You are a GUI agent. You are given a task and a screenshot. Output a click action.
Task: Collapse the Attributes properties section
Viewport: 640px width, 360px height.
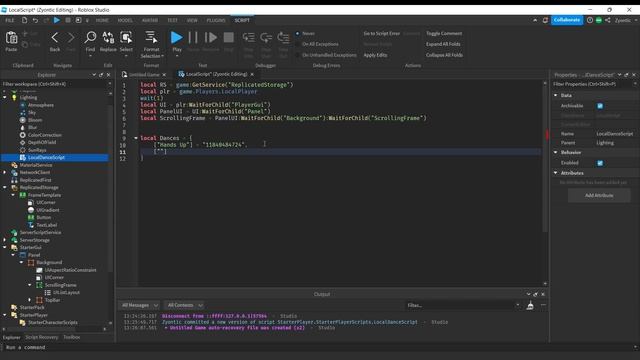click(556, 173)
